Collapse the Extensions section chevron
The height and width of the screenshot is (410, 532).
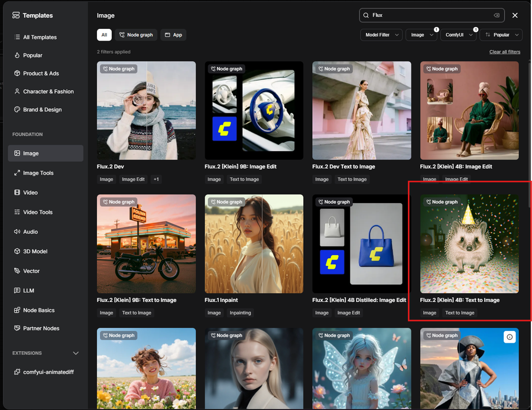[x=76, y=353]
